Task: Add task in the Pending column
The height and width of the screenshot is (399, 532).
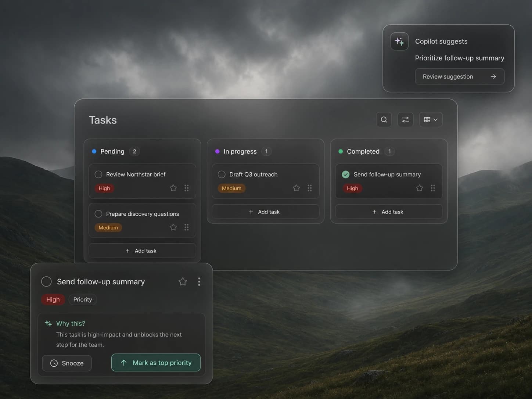Action: click(x=142, y=251)
